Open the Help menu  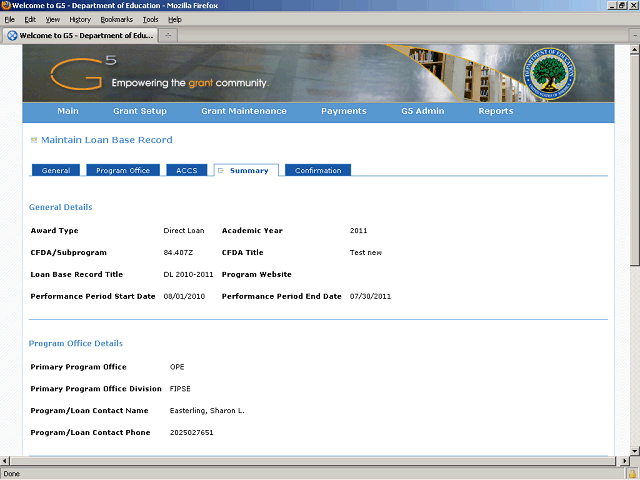(x=175, y=20)
